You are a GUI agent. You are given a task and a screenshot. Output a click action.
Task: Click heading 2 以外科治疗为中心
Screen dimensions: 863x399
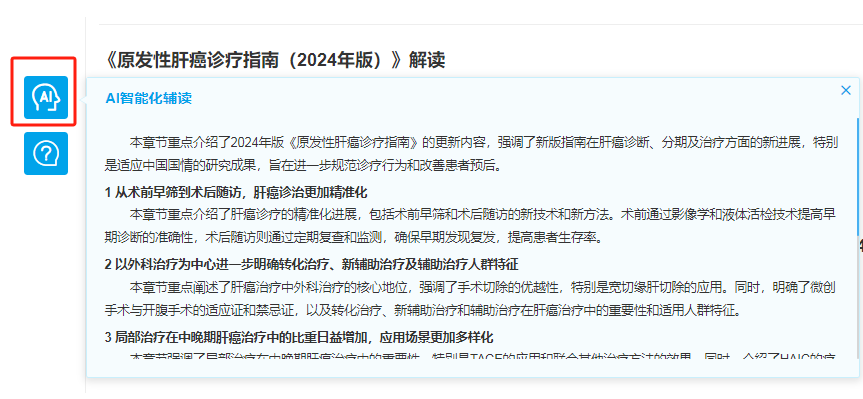[312, 265]
